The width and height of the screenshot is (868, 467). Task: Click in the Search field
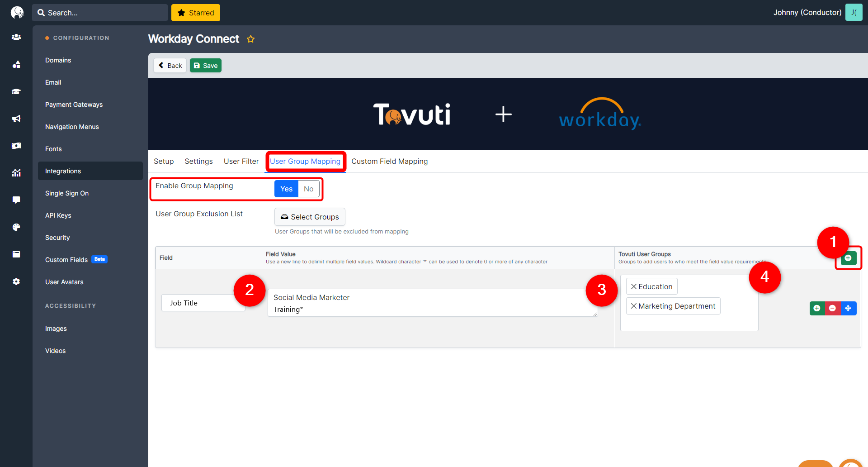click(x=100, y=13)
